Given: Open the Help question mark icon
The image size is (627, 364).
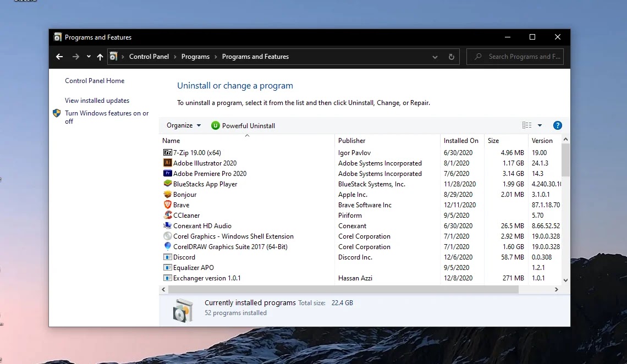Looking at the screenshot, I should click(558, 125).
